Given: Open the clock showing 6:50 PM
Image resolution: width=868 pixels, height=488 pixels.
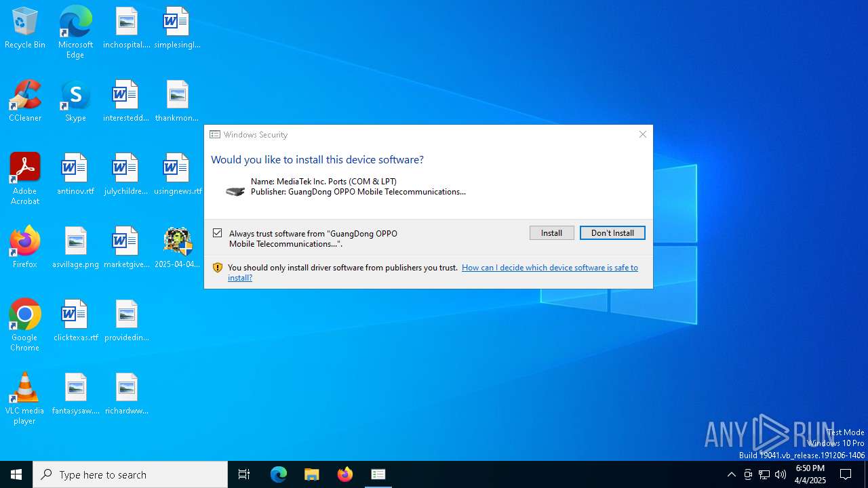Looking at the screenshot, I should click(x=810, y=474).
